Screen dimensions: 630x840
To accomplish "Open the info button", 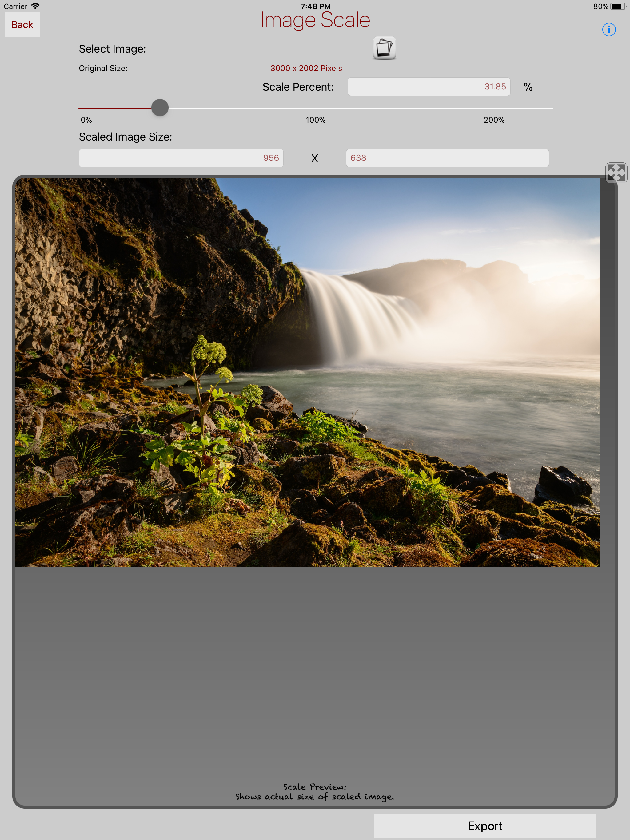I will 609,29.
